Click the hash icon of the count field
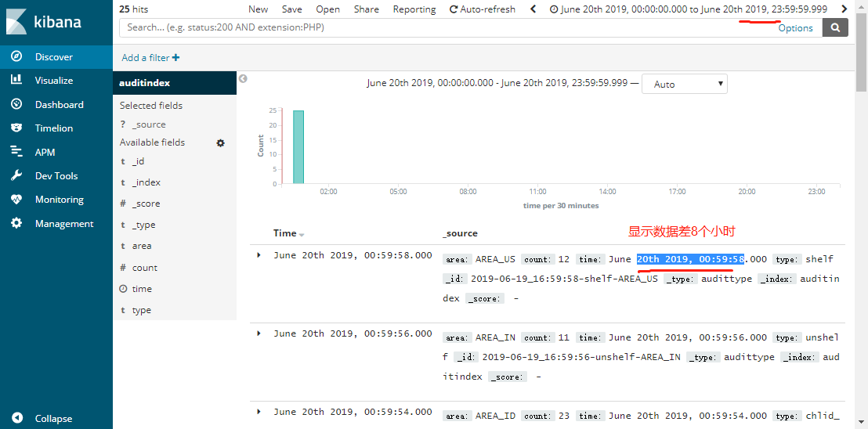868x429 pixels. tap(123, 268)
